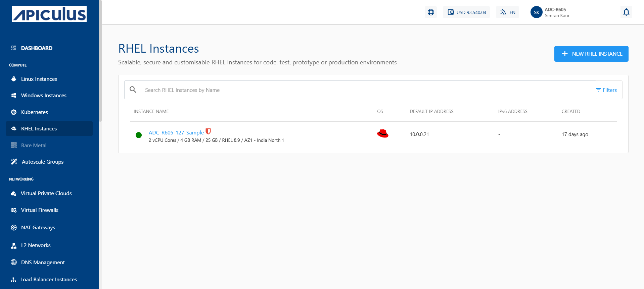Click the Kubernetes wheel icon

[14, 112]
